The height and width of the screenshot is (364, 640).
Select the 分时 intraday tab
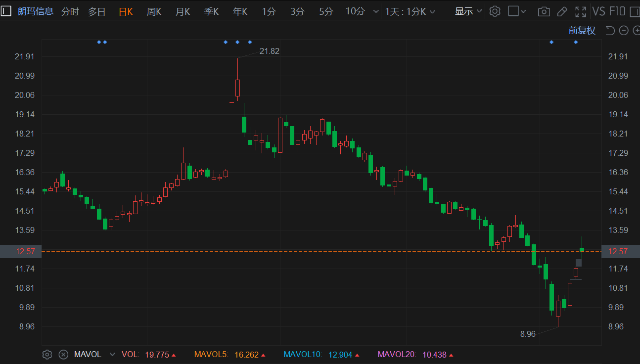pos(70,11)
